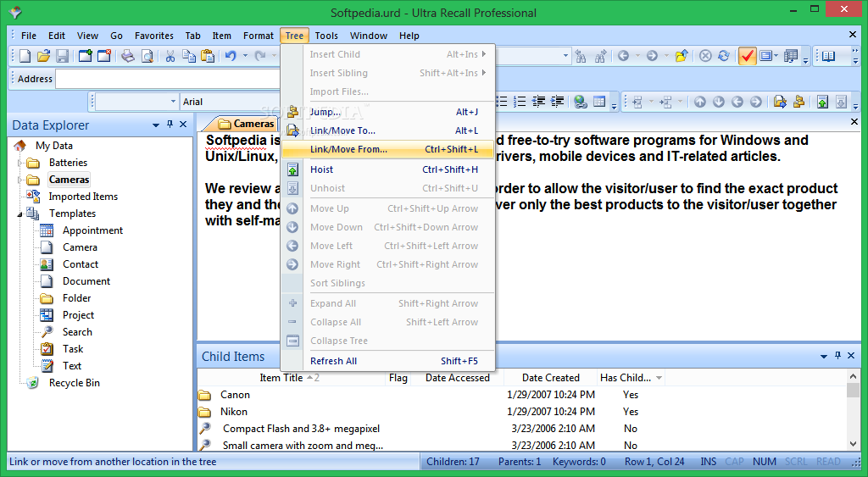
Task: Click the Print Preview icon
Action: click(147, 56)
